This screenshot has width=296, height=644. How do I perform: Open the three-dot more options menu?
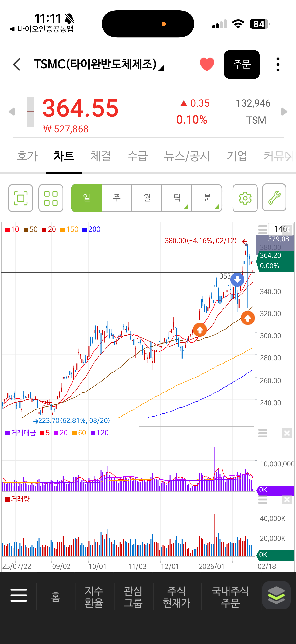278,65
